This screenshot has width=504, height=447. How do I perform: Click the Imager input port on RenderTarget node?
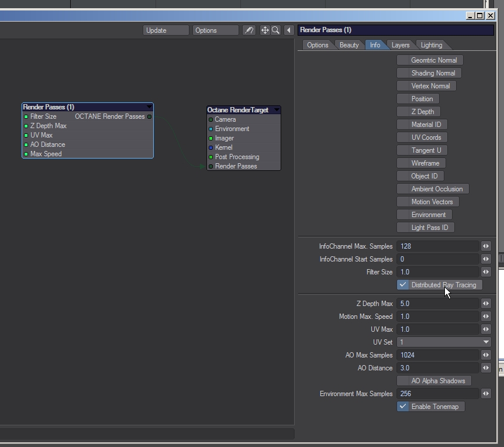pyautogui.click(x=211, y=138)
